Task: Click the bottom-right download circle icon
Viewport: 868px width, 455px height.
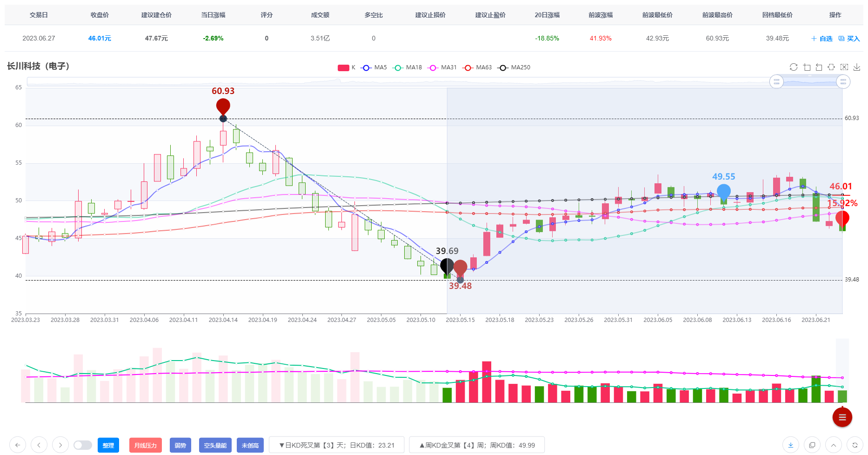Action: (790, 445)
